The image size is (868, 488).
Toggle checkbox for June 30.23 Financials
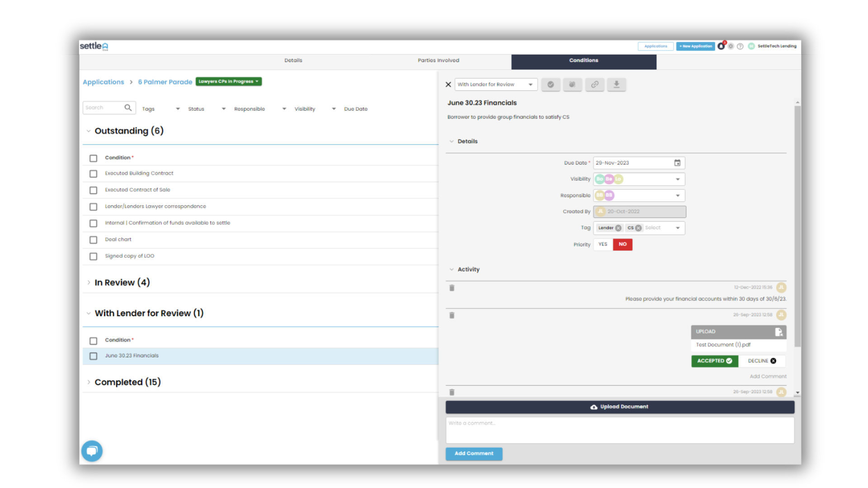pyautogui.click(x=93, y=356)
